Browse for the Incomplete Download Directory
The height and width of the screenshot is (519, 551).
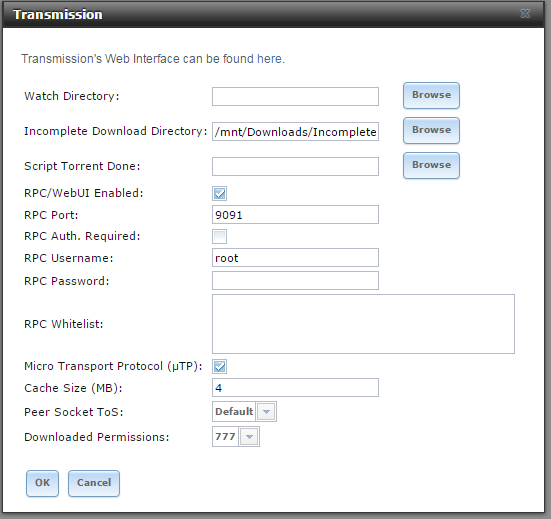click(431, 130)
